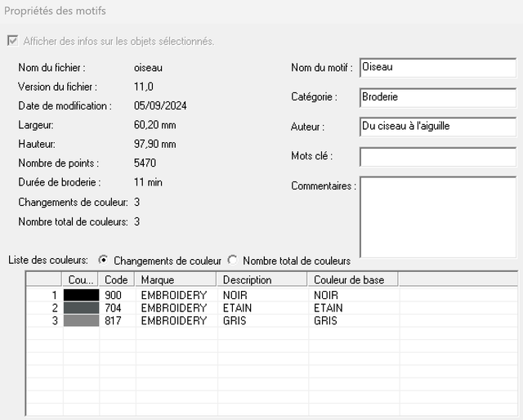Viewport: 523px width, 420px height.
Task: Click the 'Couleur de base' column header
Action: point(353,279)
